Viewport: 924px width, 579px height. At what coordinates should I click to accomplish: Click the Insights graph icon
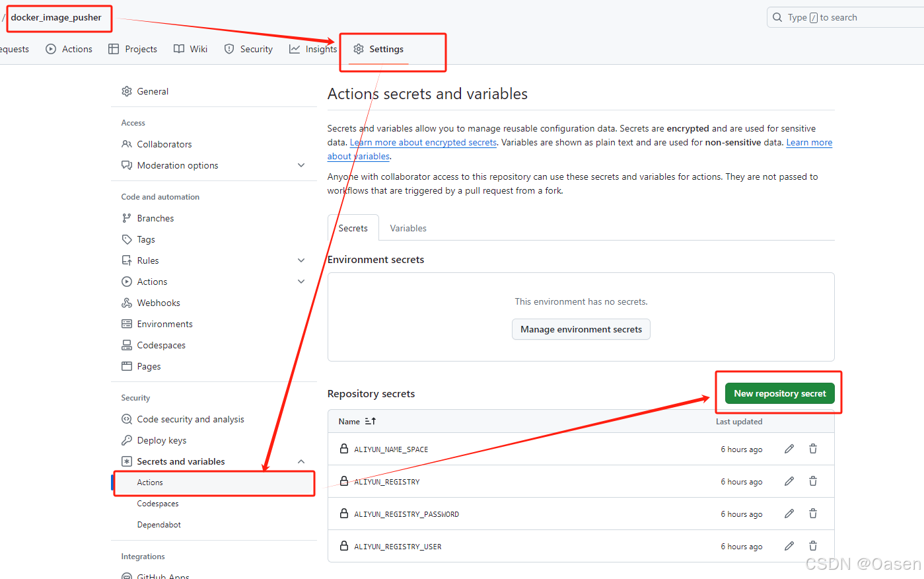pyautogui.click(x=295, y=49)
